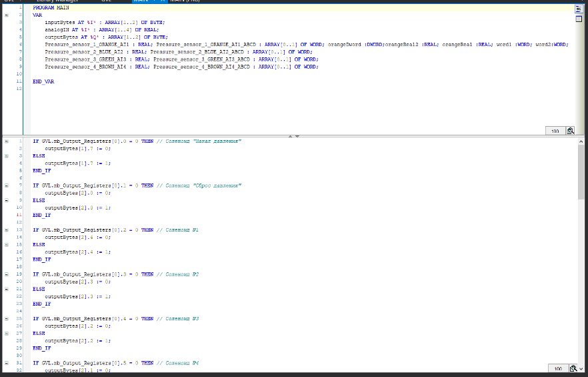Collapse IF block for mb_Output_Registers[0].3
This screenshot has height=377, width=588.
coord(7,274)
